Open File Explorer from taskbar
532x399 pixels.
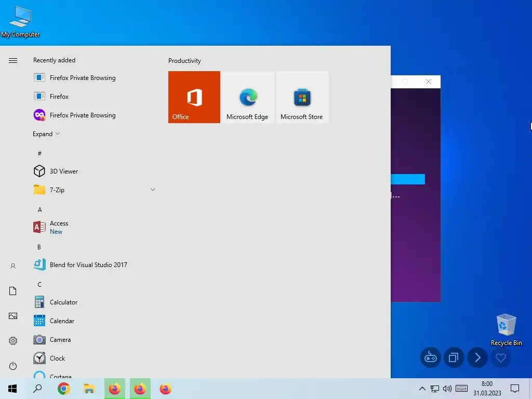pos(89,389)
